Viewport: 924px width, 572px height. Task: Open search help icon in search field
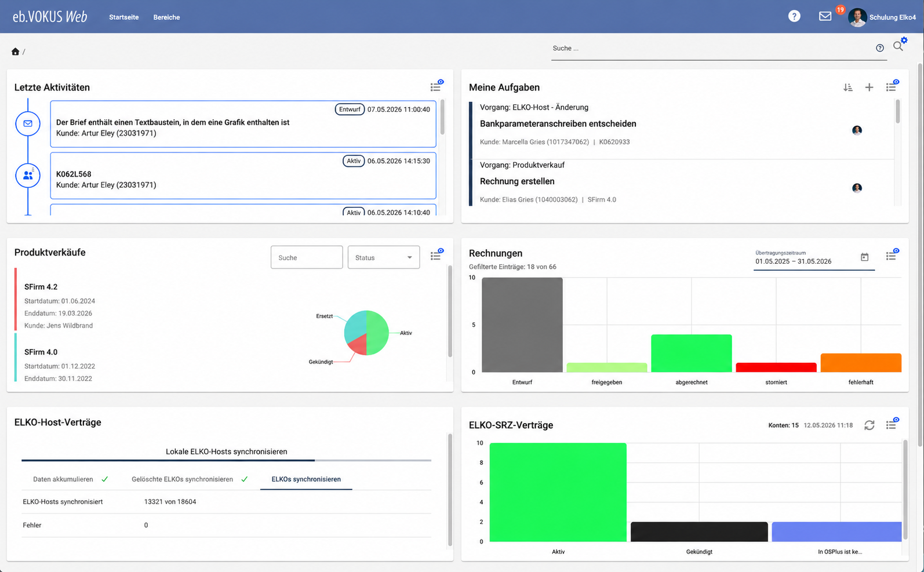[880, 48]
